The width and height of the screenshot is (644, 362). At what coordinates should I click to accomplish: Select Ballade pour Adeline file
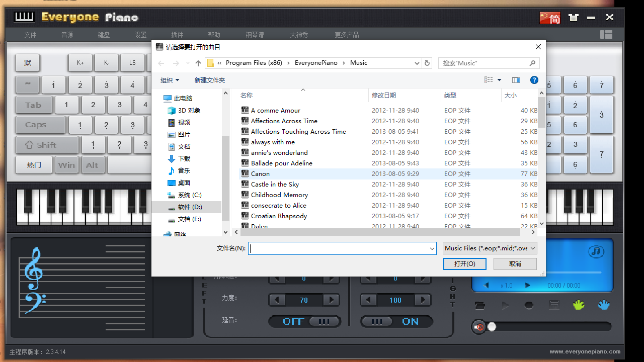[282, 163]
